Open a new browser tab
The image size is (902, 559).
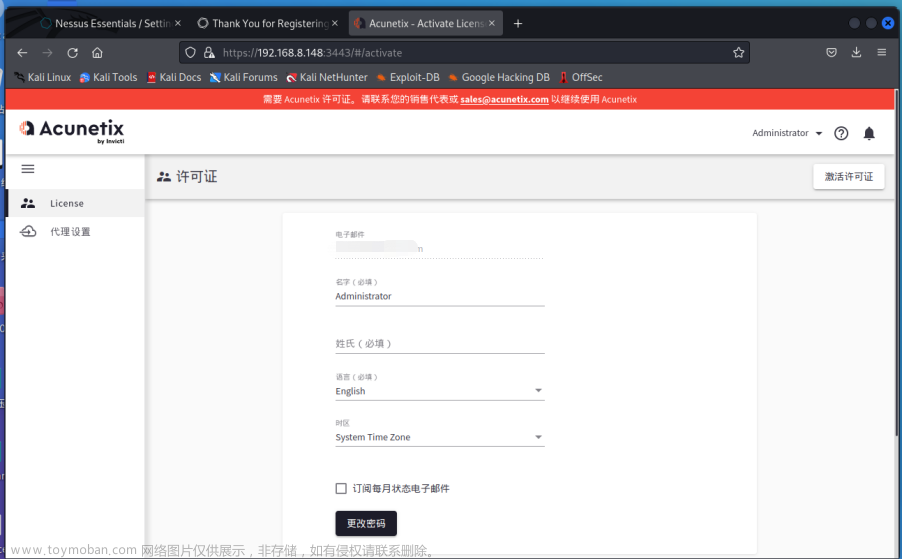(518, 24)
